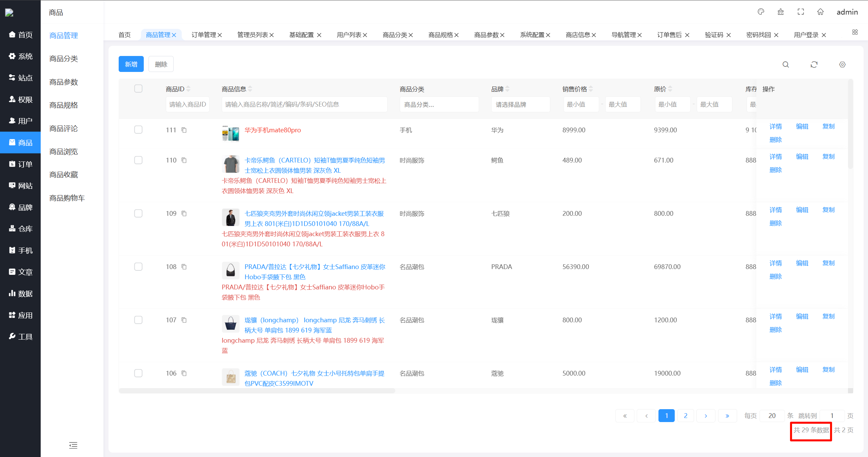The width and height of the screenshot is (868, 457).
Task: Copy product ID 109
Action: tap(184, 213)
